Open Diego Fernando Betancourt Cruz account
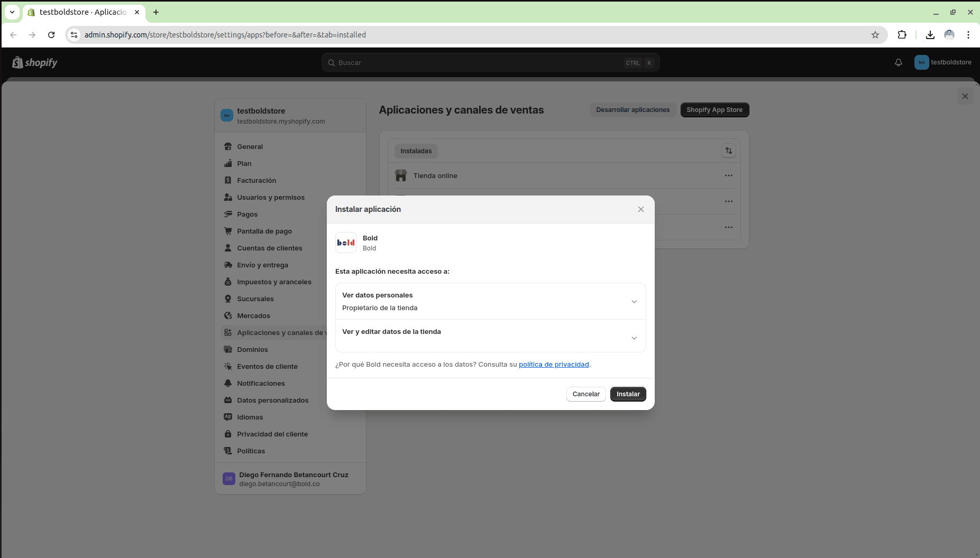This screenshot has width=980, height=558. [290, 479]
